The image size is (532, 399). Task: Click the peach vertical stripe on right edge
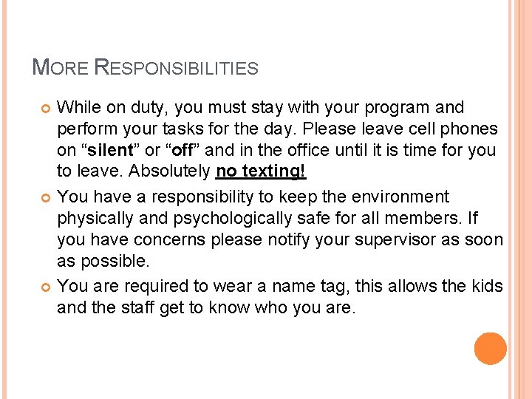(522, 199)
